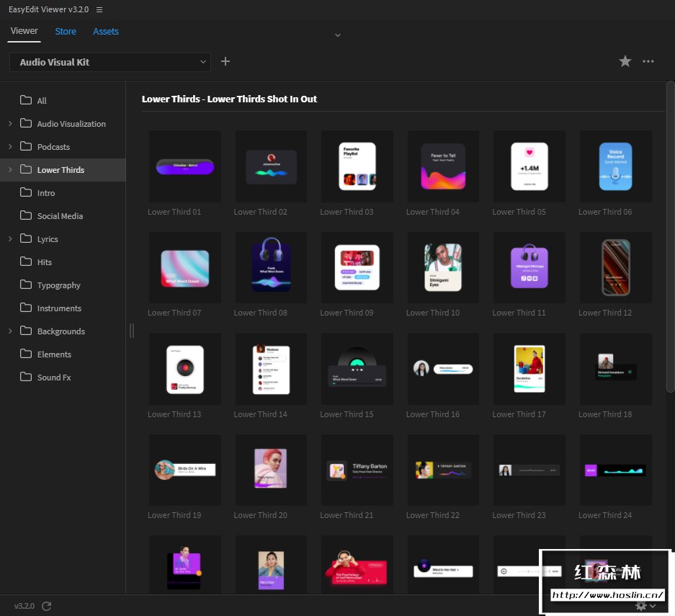Click the Elements folder icon
Image resolution: width=675 pixels, height=616 pixels.
26,354
